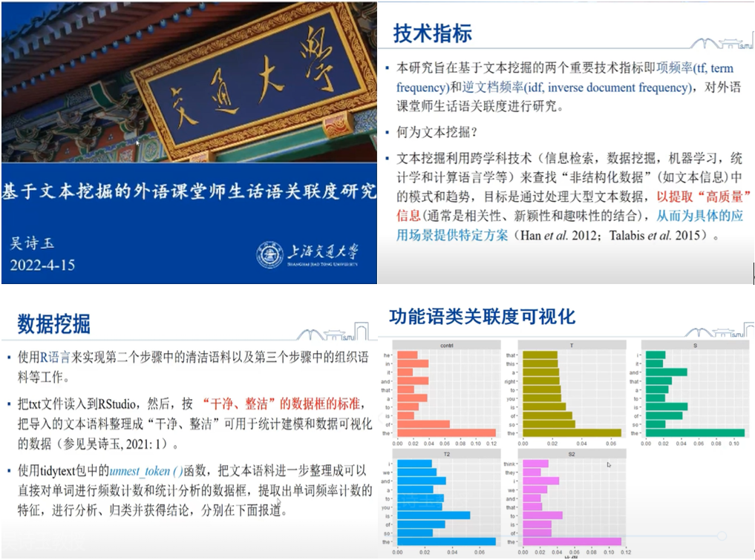Click the 技术指标 slide heading
Image resolution: width=755 pixels, height=560 pixels.
[x=432, y=33]
